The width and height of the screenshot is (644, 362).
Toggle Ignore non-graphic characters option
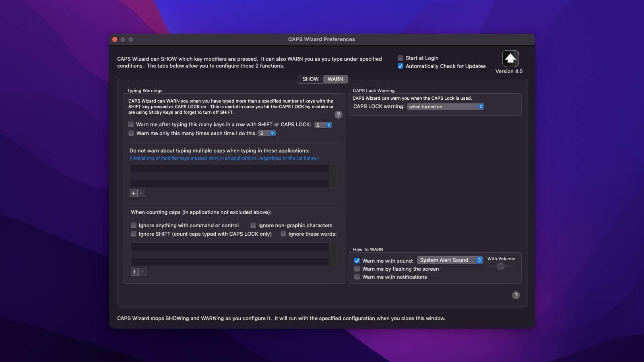[x=253, y=225]
